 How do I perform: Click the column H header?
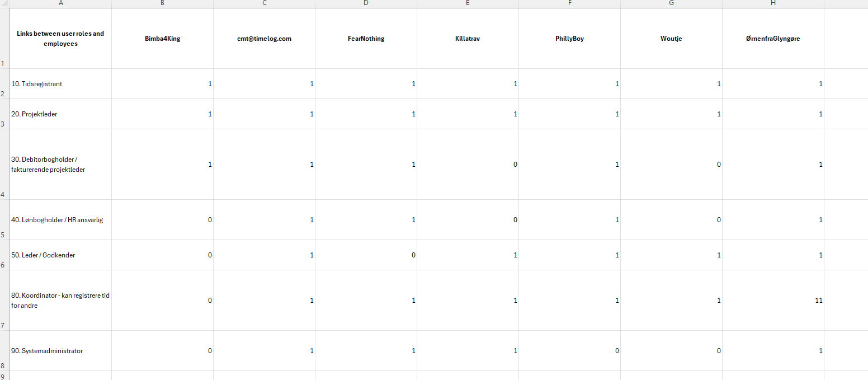click(773, 3)
